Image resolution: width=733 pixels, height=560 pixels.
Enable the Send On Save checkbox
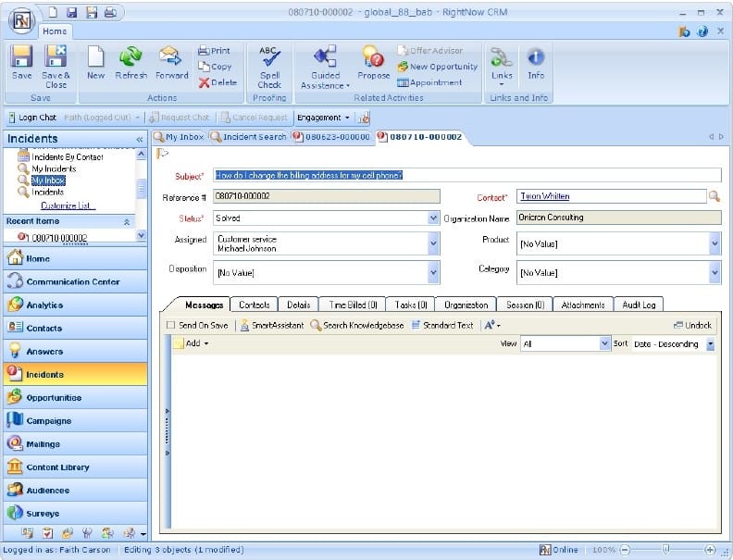pyautogui.click(x=169, y=326)
